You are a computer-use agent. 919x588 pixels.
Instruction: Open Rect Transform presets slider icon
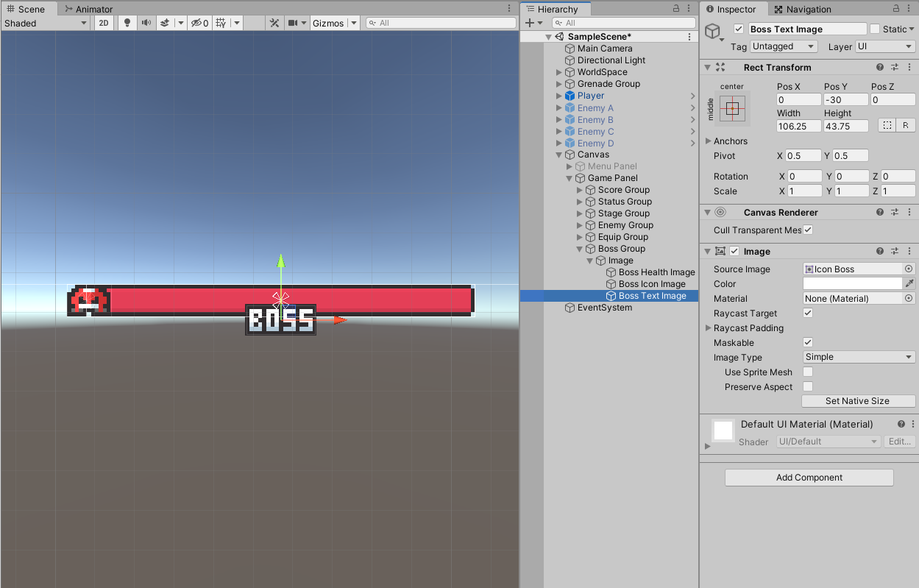tap(895, 67)
